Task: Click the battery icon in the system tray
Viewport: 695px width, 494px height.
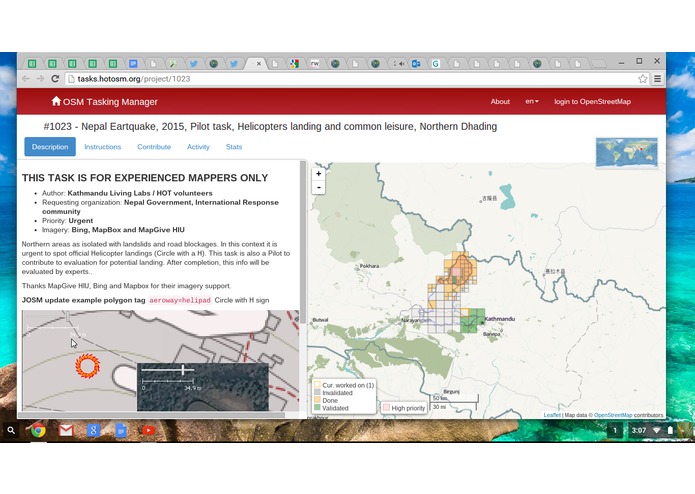Action: tap(670, 430)
